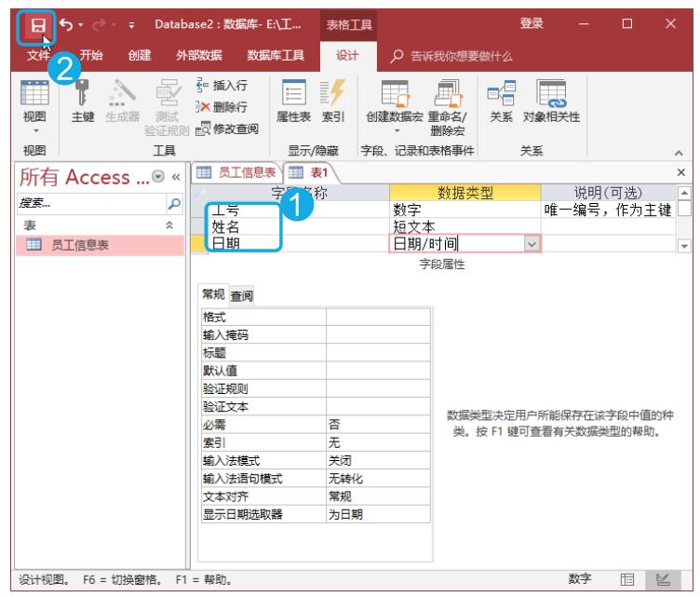Select the 设计 ribbon tab
The height and width of the screenshot is (597, 700).
[x=347, y=55]
